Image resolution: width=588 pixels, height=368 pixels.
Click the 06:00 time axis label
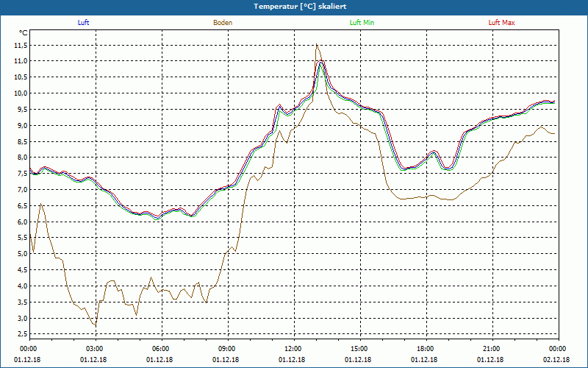[x=161, y=349]
